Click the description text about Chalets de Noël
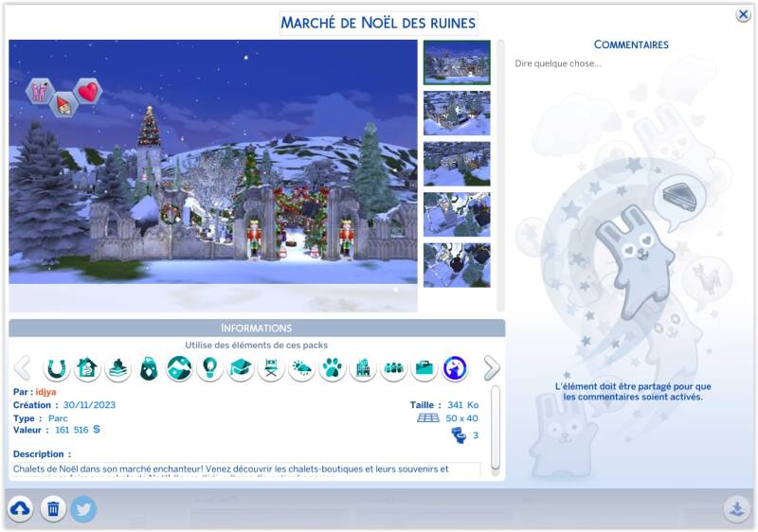The height and width of the screenshot is (532, 758). point(246,471)
